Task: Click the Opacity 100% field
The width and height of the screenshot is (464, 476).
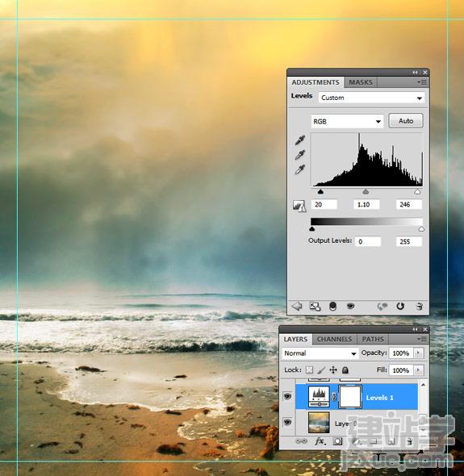Action: pyautogui.click(x=401, y=353)
